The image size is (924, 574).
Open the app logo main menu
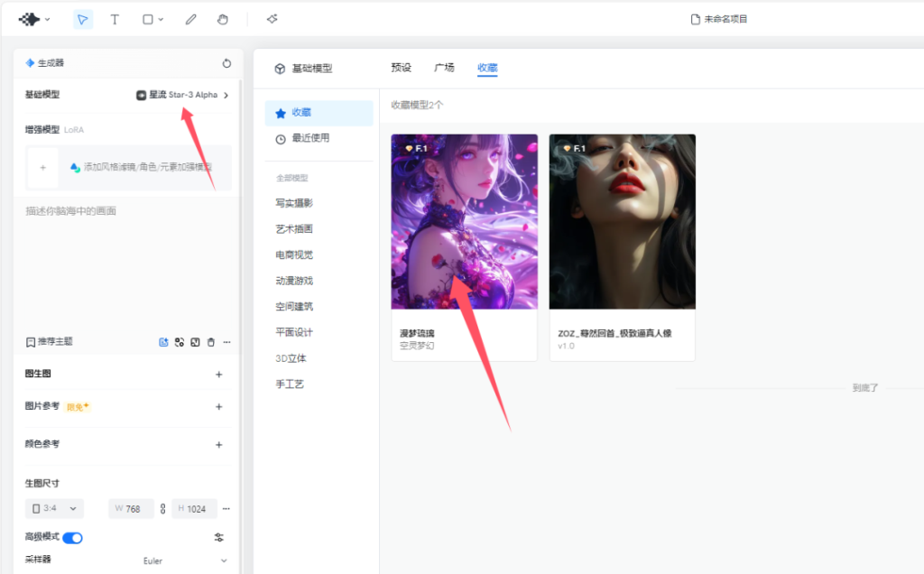(33, 20)
